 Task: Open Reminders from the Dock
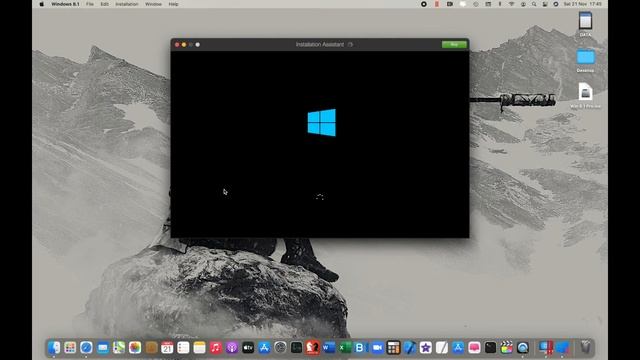[x=183, y=347]
